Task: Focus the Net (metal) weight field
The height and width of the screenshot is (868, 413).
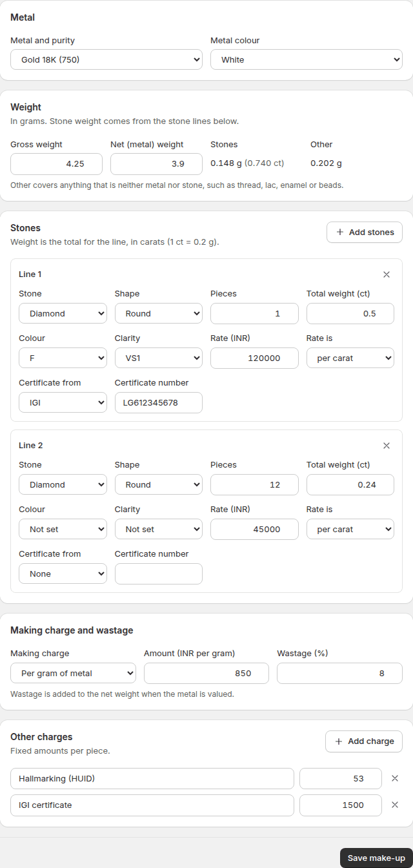Action: click(x=156, y=164)
